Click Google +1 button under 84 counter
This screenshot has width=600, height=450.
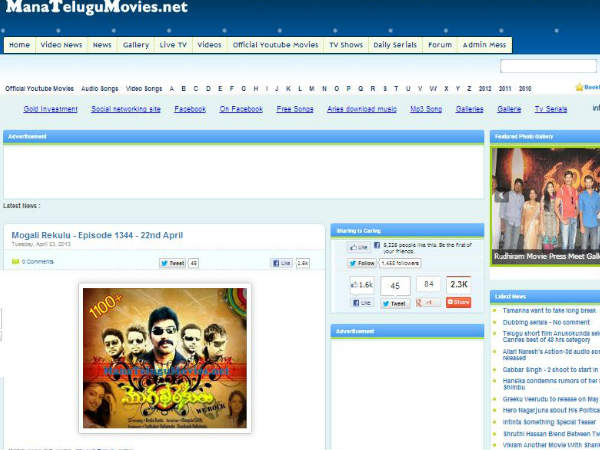pos(428,303)
